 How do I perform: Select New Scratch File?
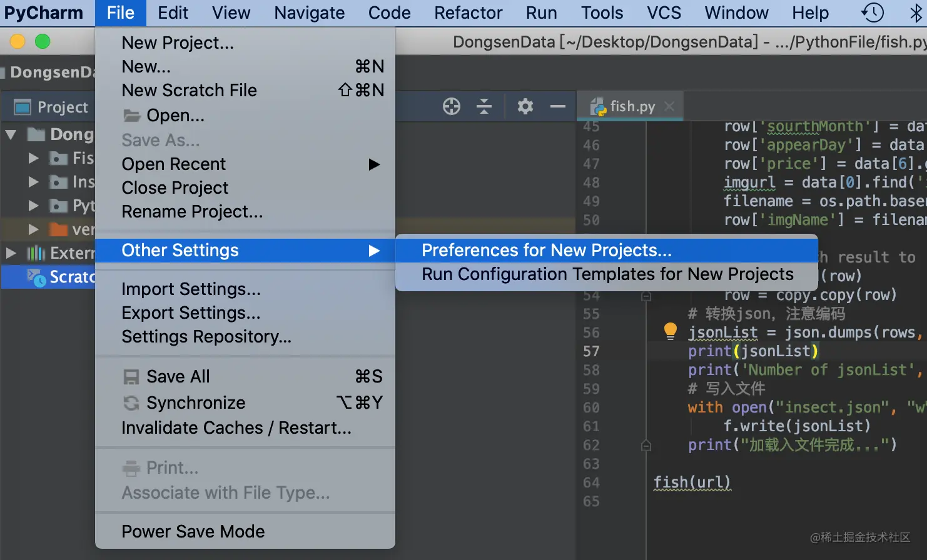tap(245, 91)
